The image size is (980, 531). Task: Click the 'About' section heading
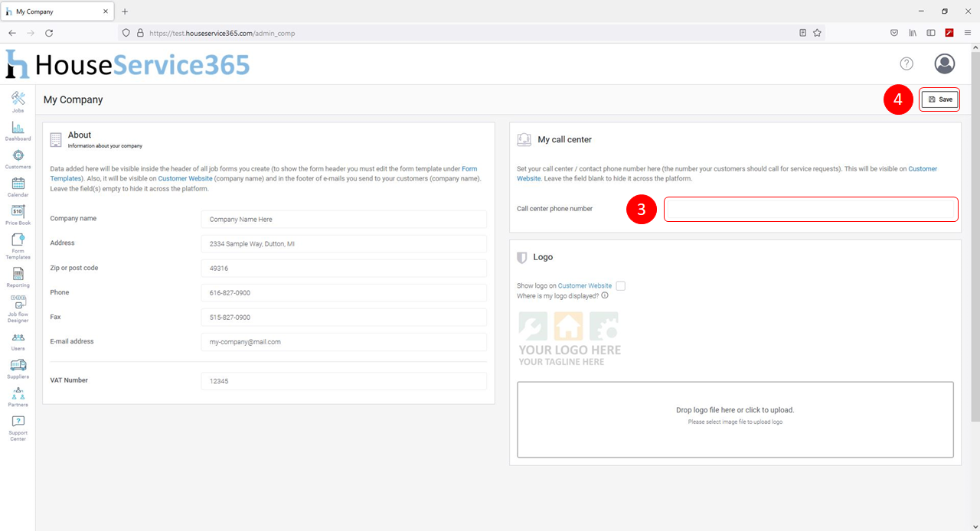point(80,135)
